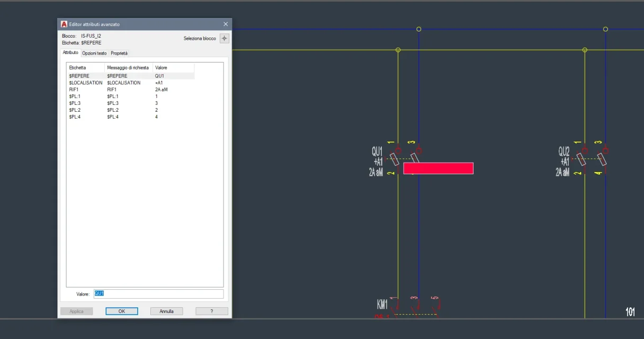Sort by the Etichetta column header

(x=86, y=68)
